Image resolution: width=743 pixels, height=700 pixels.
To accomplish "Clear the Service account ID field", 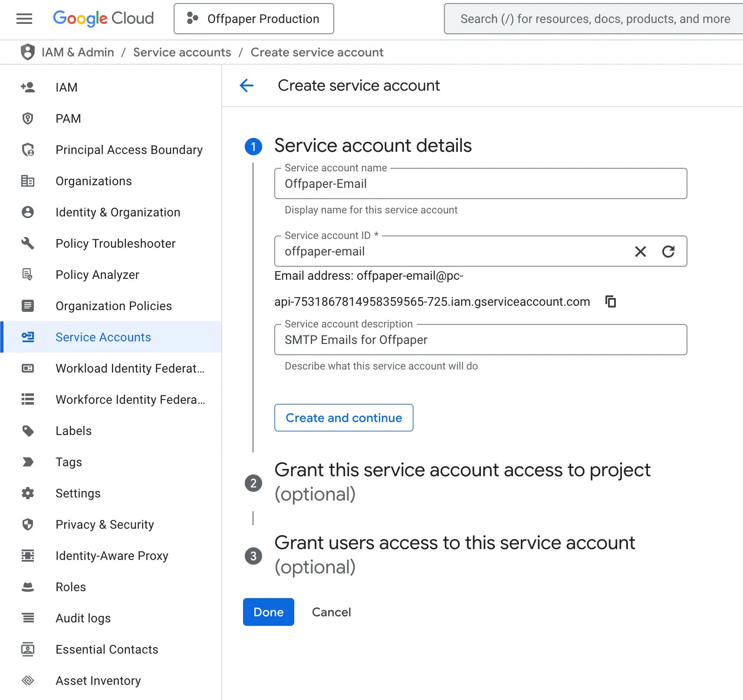I will [x=640, y=252].
